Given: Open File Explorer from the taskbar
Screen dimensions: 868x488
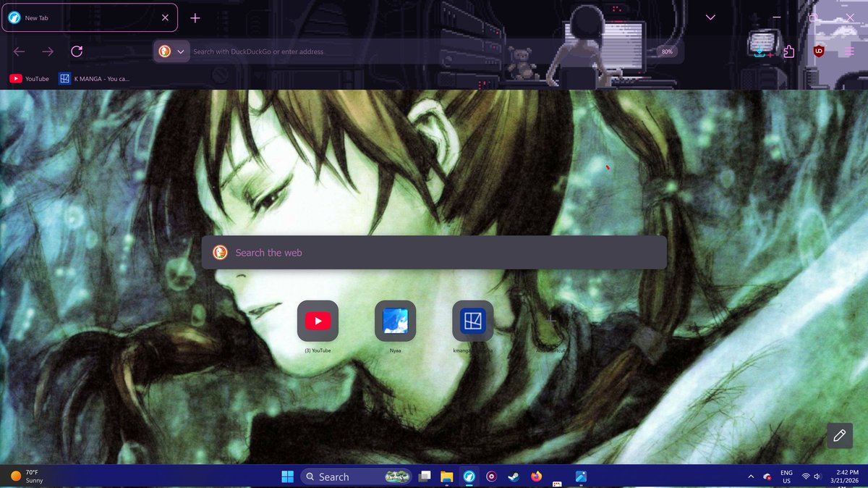Looking at the screenshot, I should coord(447,476).
